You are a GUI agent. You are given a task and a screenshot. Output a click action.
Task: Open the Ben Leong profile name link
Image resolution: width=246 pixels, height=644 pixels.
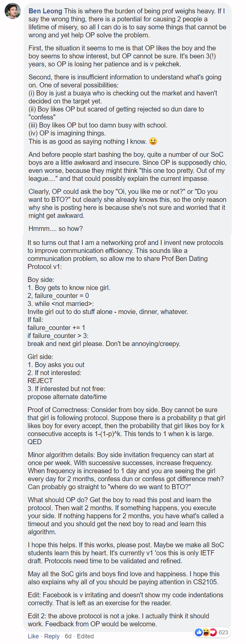coord(45,11)
